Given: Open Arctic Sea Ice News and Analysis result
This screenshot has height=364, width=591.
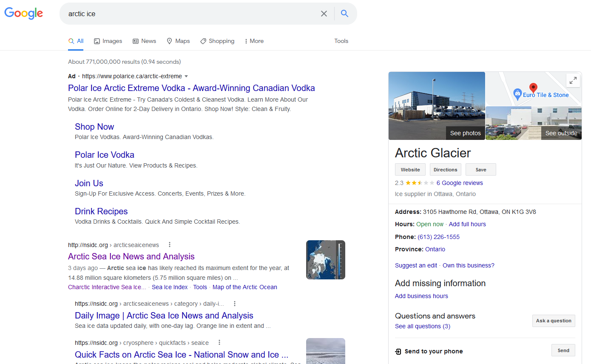Looking at the screenshot, I should pyautogui.click(x=131, y=256).
